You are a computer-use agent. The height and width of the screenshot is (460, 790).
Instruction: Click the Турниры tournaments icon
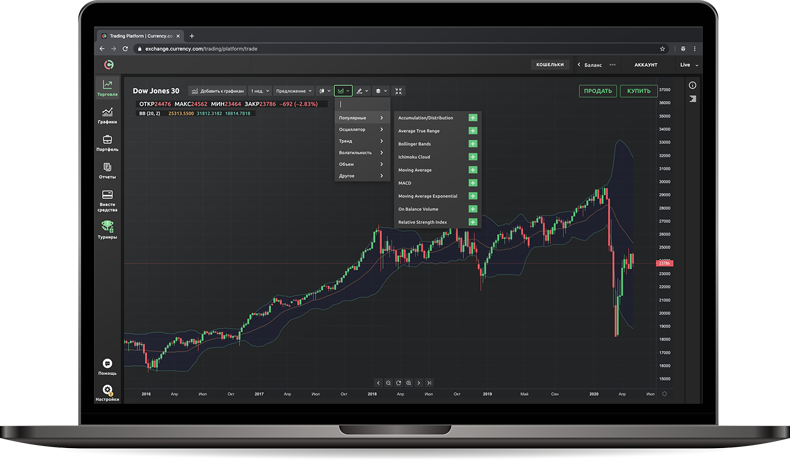click(107, 230)
